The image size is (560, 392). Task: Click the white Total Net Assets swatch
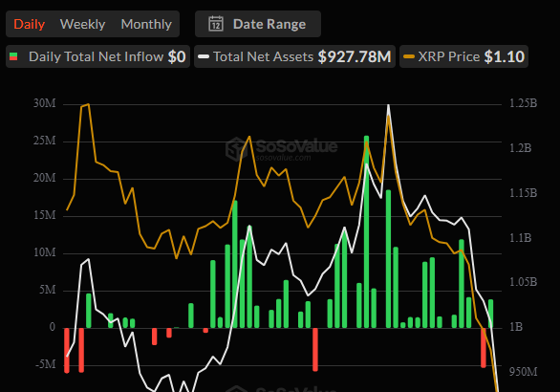click(x=204, y=56)
